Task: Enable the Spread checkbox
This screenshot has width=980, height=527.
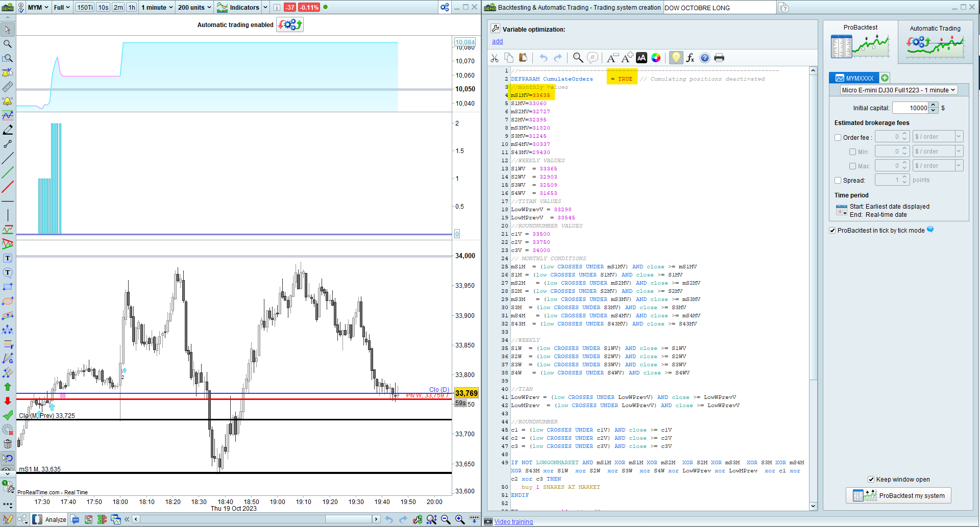Action: click(x=838, y=181)
